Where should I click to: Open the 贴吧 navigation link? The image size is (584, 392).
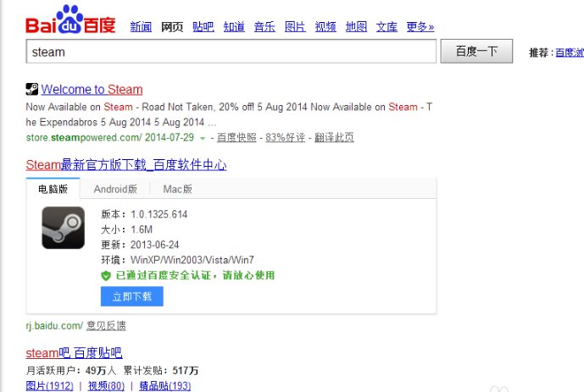(203, 27)
